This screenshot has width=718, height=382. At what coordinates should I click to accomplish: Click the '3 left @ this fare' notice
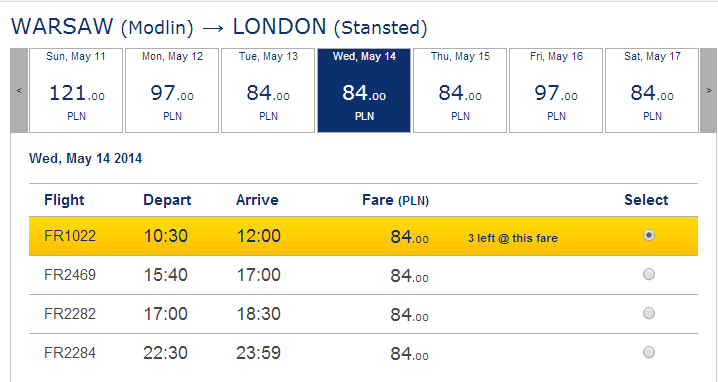point(512,238)
